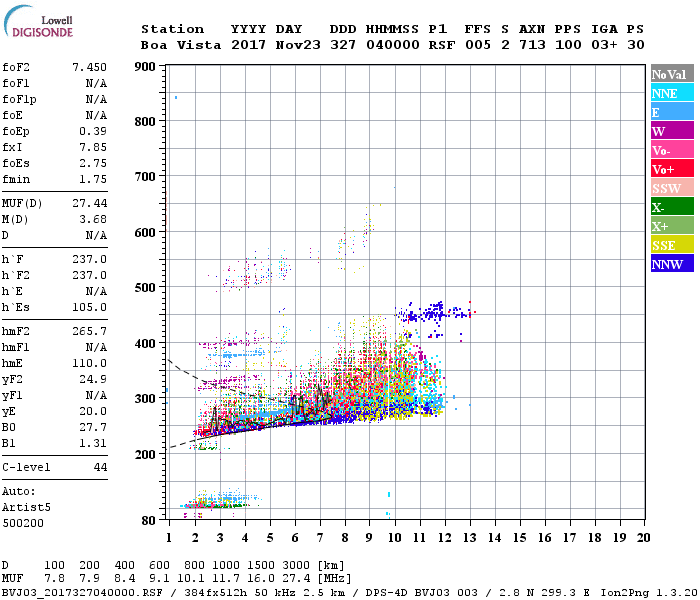
Task: Select the C-level value 44
Action: (100, 467)
